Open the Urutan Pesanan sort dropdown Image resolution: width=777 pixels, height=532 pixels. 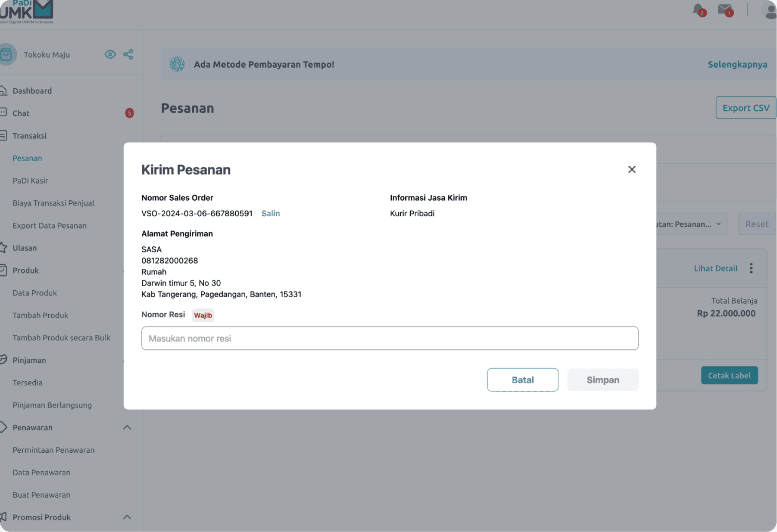692,224
